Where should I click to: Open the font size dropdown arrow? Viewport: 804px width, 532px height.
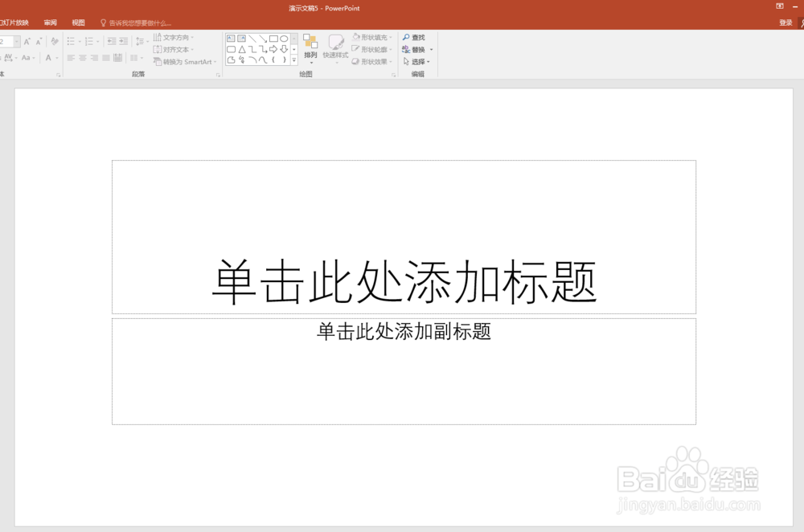pyautogui.click(x=17, y=42)
